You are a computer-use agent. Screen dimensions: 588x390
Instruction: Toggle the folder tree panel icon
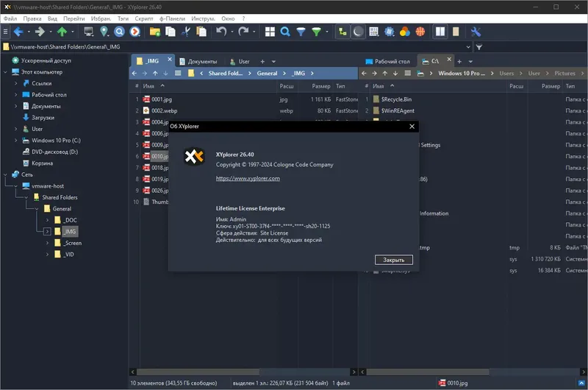(x=343, y=32)
